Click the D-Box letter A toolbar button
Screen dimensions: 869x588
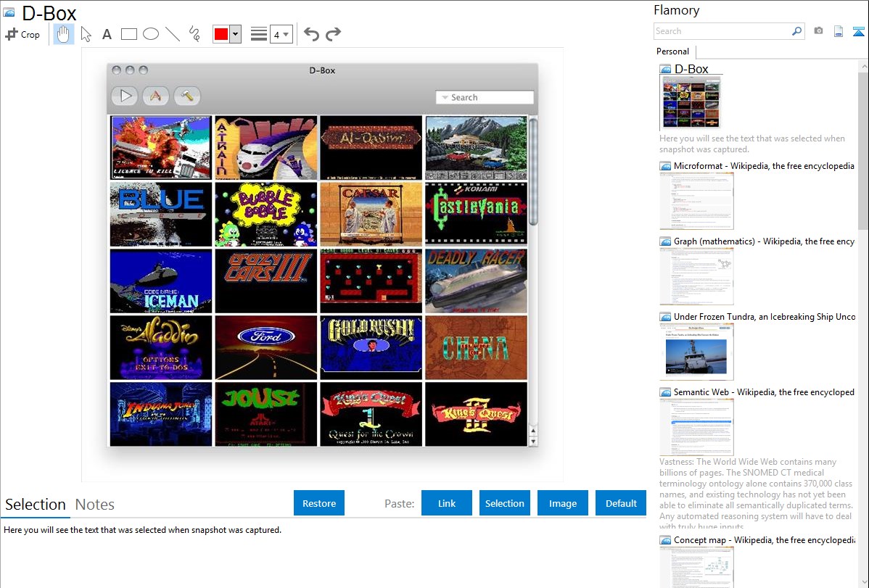pos(156,96)
